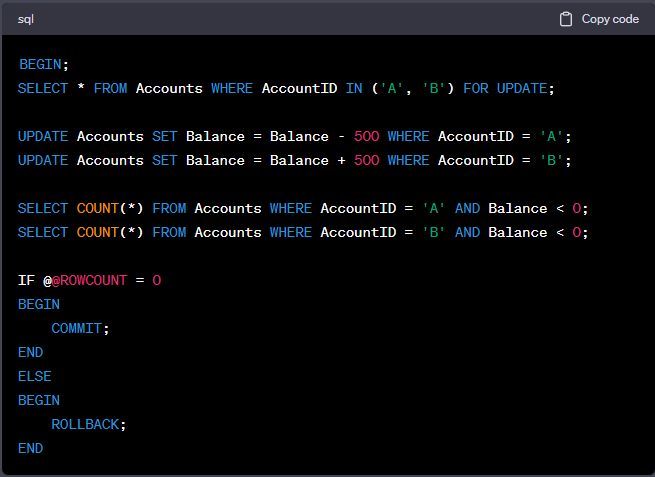
Task: Click the "Copy code" label
Action: 610,19
